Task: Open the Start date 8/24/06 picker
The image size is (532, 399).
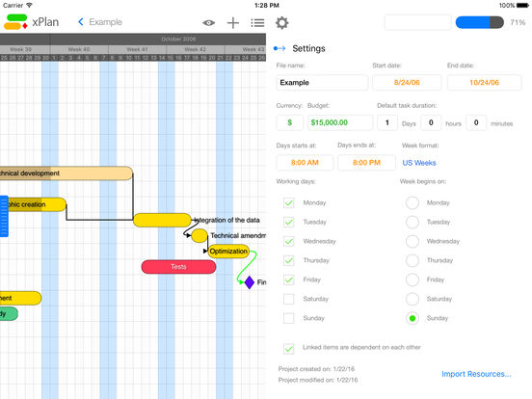Action: pyautogui.click(x=407, y=83)
